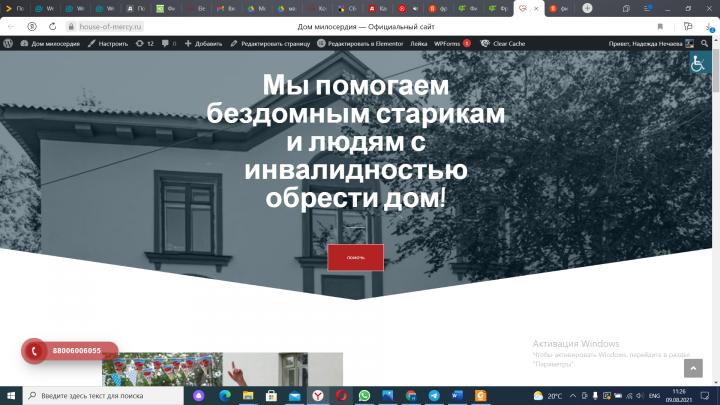Open the comments bubble with 0
720x405 pixels.
[169, 44]
